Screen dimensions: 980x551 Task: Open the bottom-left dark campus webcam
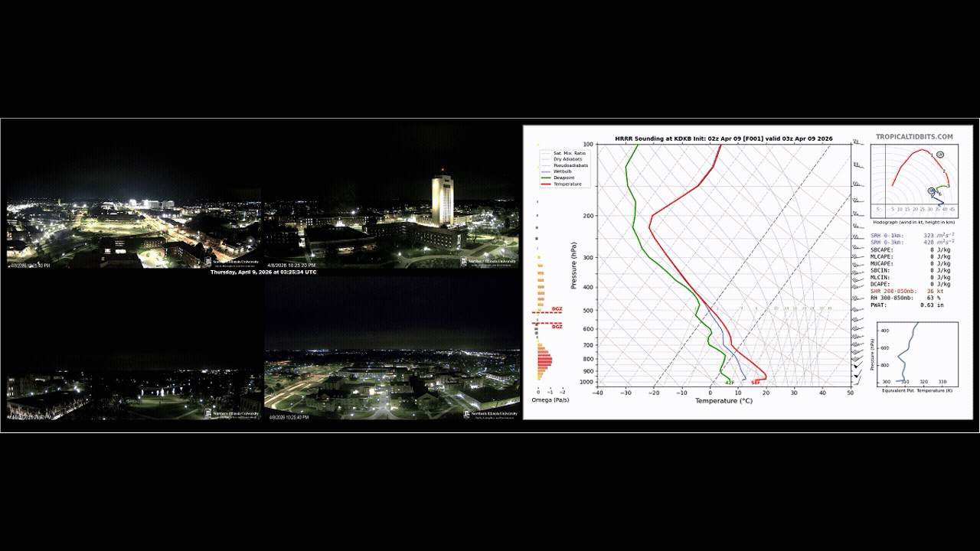[x=134, y=383]
